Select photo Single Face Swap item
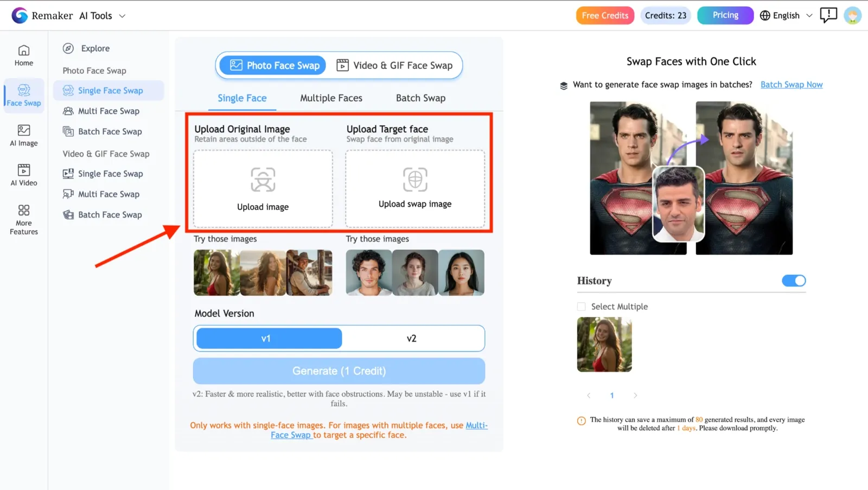Screen dimensions: 868x490 (x=108, y=91)
